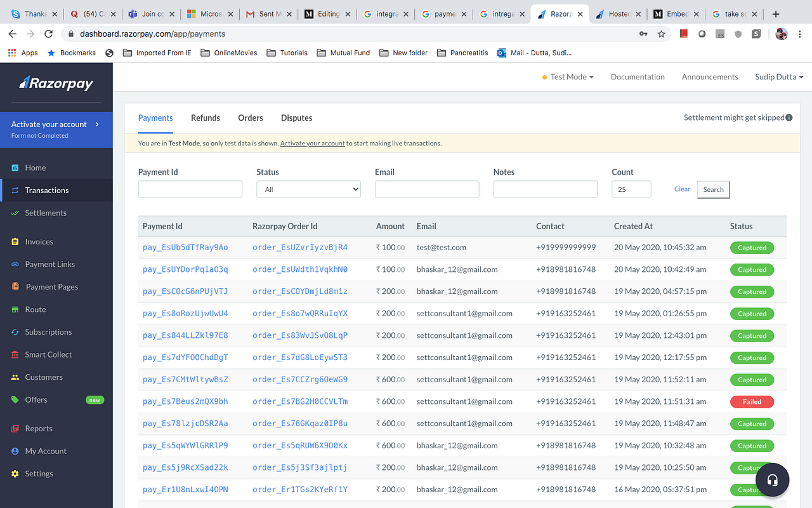
Task: Open new browser tab with plus
Action: pyautogui.click(x=775, y=14)
